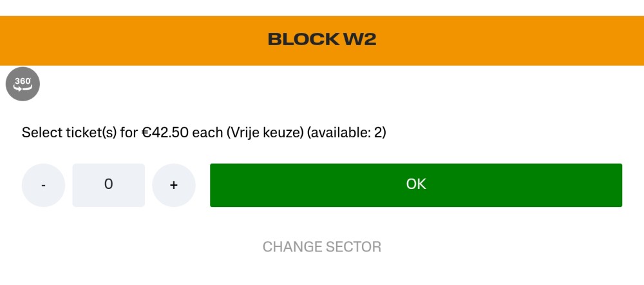
Task: Click the round plus stepper button
Action: pos(174,185)
